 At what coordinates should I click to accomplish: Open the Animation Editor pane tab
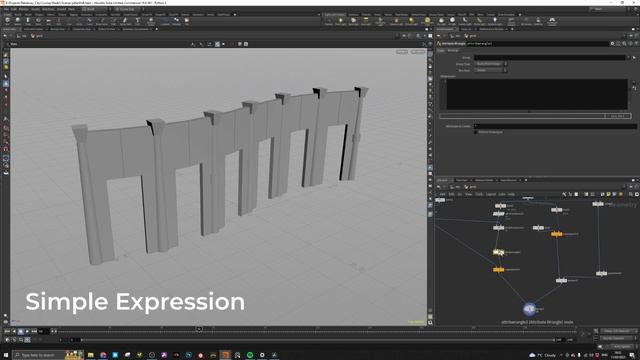pyautogui.click(x=33, y=29)
